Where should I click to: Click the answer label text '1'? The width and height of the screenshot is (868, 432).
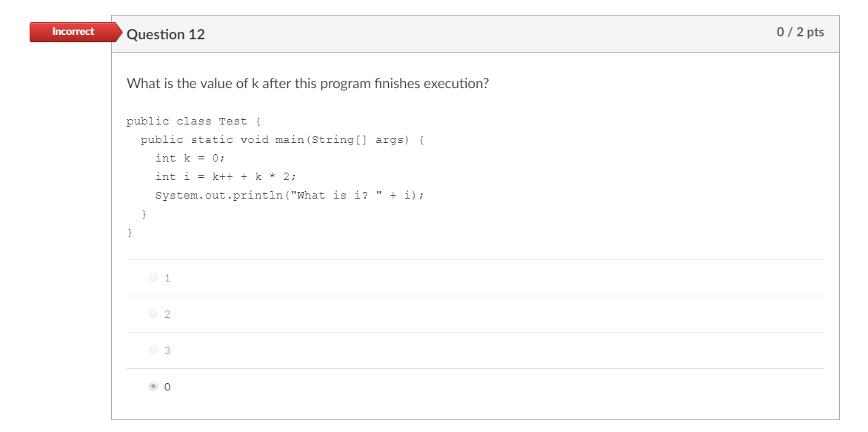coord(167,279)
